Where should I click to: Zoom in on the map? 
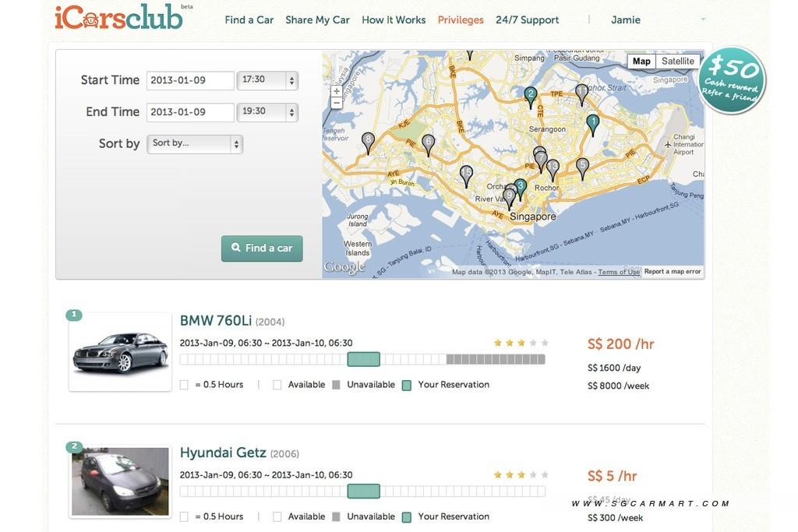337,91
